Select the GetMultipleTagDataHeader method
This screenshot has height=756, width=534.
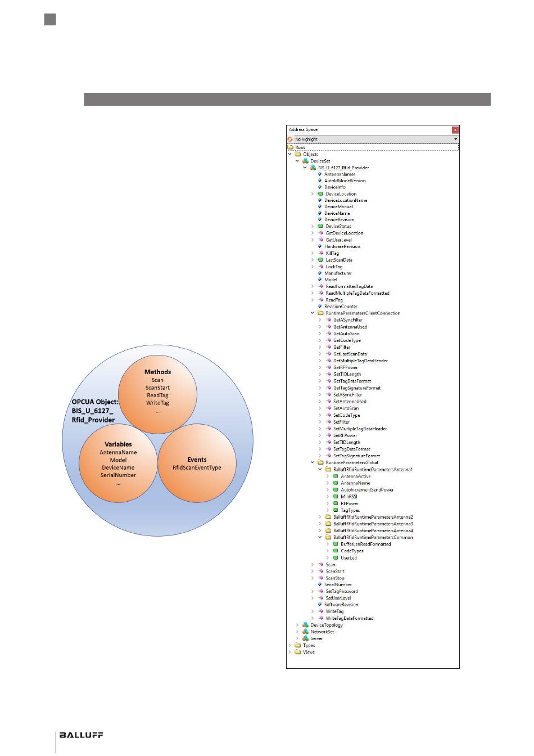tap(360, 361)
